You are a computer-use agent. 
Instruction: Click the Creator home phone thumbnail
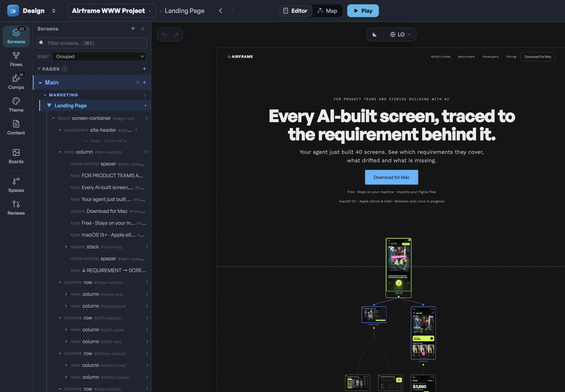[x=423, y=333]
